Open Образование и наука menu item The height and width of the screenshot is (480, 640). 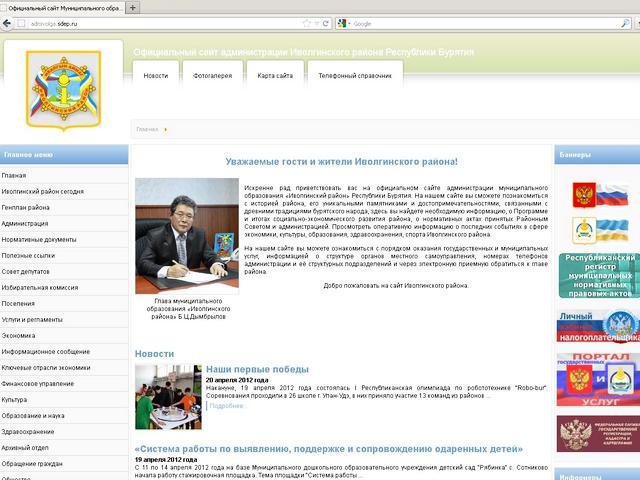coord(64,416)
